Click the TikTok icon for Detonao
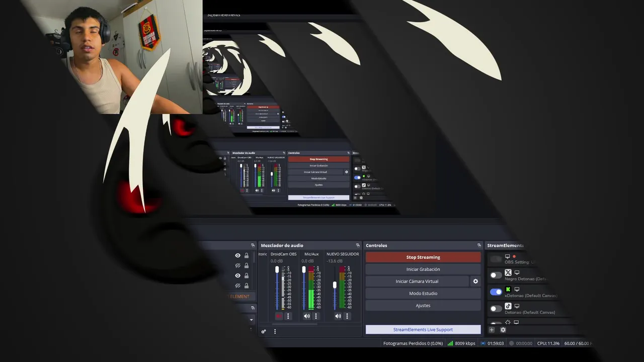644x362 pixels. [508, 306]
